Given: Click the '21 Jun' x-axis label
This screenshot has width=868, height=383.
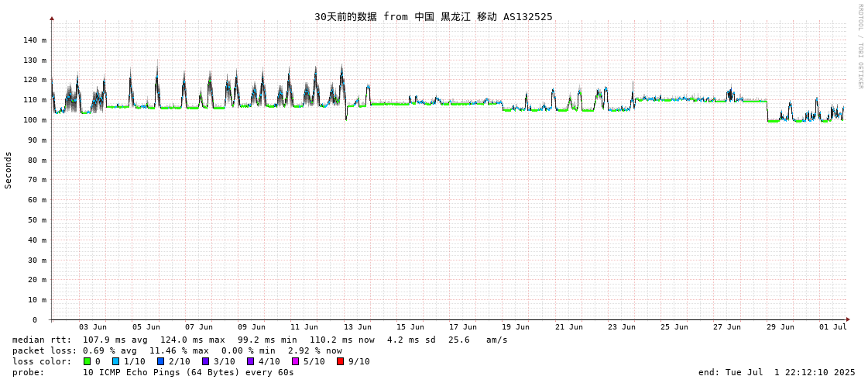Looking at the screenshot, I should (x=568, y=327).
